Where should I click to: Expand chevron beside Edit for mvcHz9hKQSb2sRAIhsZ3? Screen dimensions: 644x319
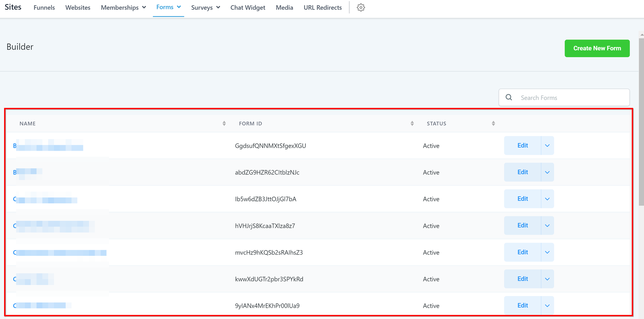point(547,253)
